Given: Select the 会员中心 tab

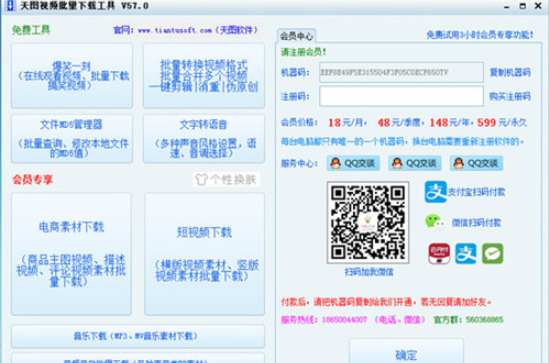Looking at the screenshot, I should [x=297, y=36].
